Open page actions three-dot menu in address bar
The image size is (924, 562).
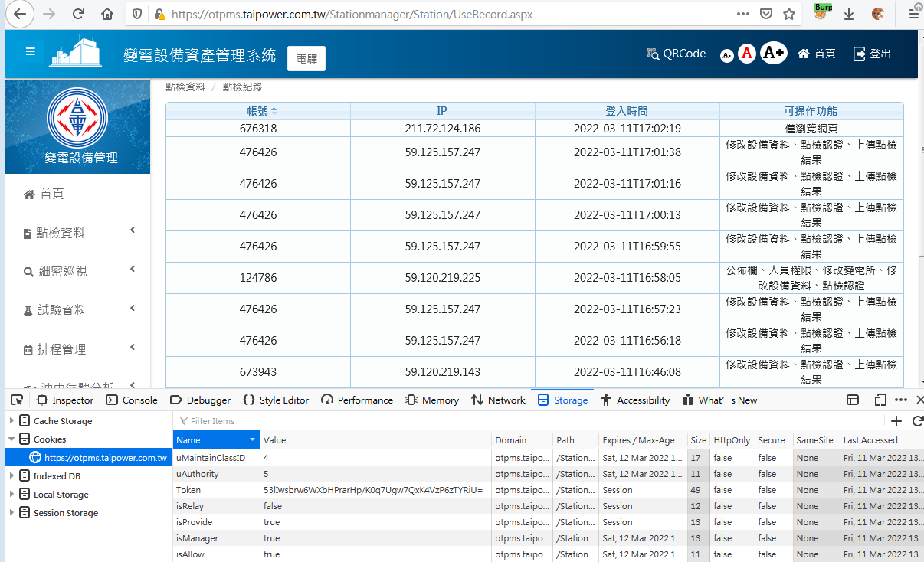point(743,14)
